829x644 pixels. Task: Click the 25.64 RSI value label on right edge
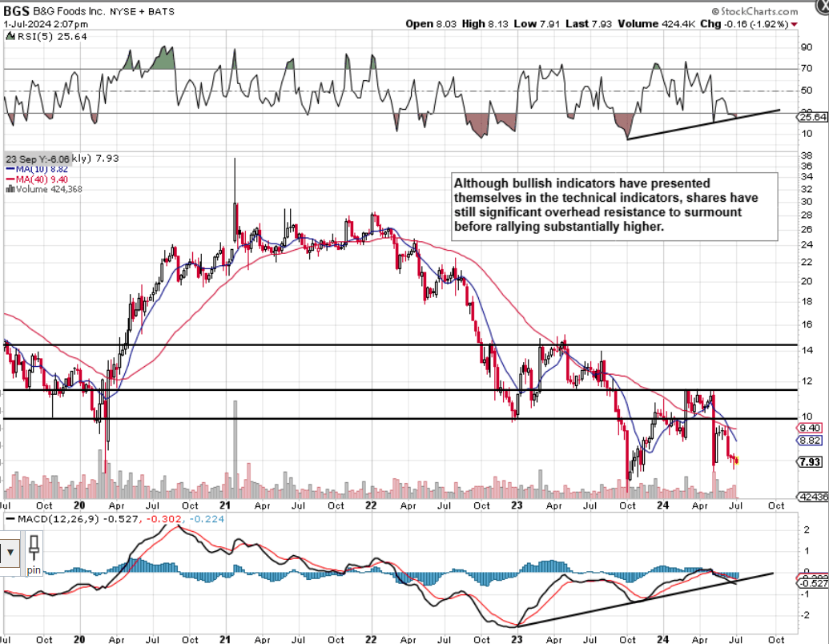point(813,115)
